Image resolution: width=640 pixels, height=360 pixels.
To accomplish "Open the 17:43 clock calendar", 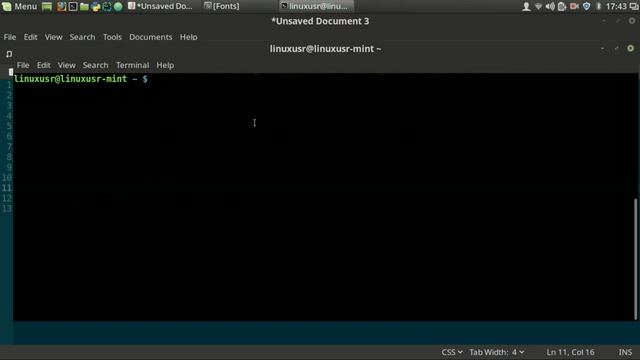I will pos(616,6).
